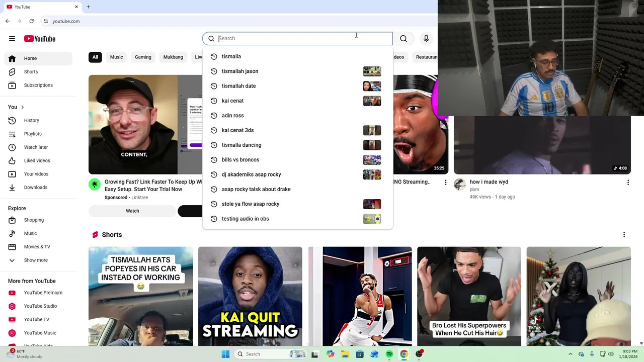The height and width of the screenshot is (362, 644).
Task: Select the 'Mukbang' filter chip
Action: pyautogui.click(x=173, y=57)
